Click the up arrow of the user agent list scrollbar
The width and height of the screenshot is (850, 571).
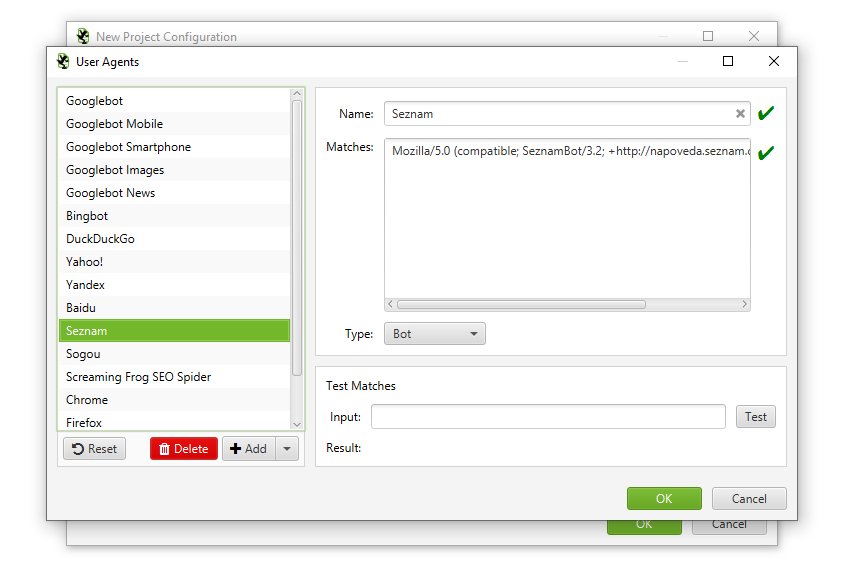pos(297,93)
